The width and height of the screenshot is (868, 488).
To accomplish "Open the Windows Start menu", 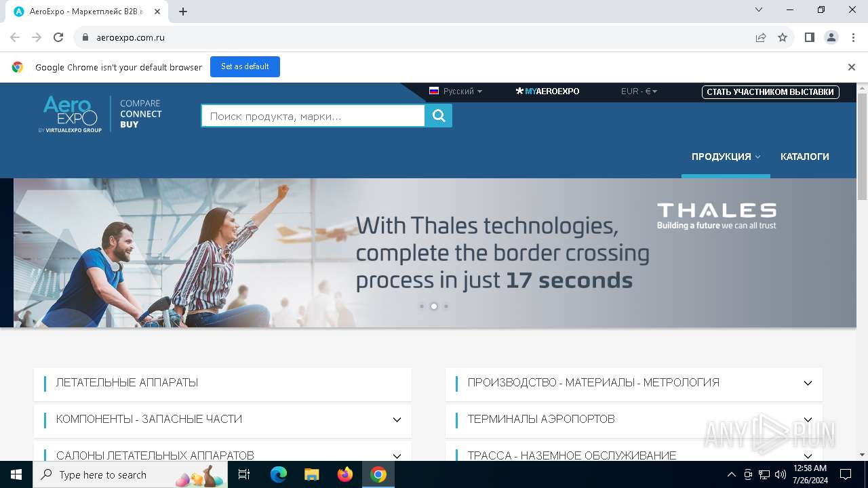I will (x=16, y=474).
